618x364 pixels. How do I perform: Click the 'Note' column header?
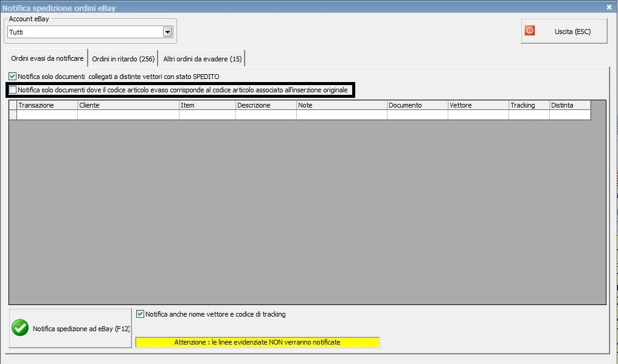tap(342, 105)
